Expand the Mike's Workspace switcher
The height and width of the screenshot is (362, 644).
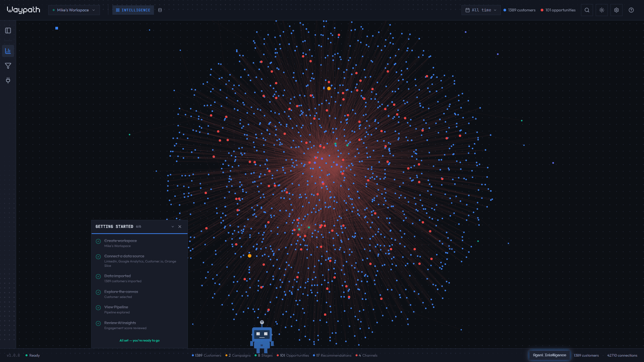74,10
